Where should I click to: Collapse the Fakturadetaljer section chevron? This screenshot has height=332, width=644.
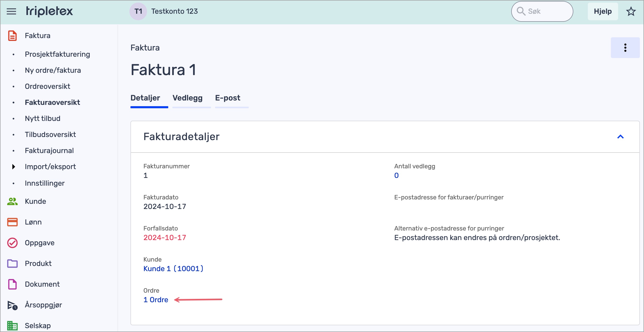[x=620, y=137]
